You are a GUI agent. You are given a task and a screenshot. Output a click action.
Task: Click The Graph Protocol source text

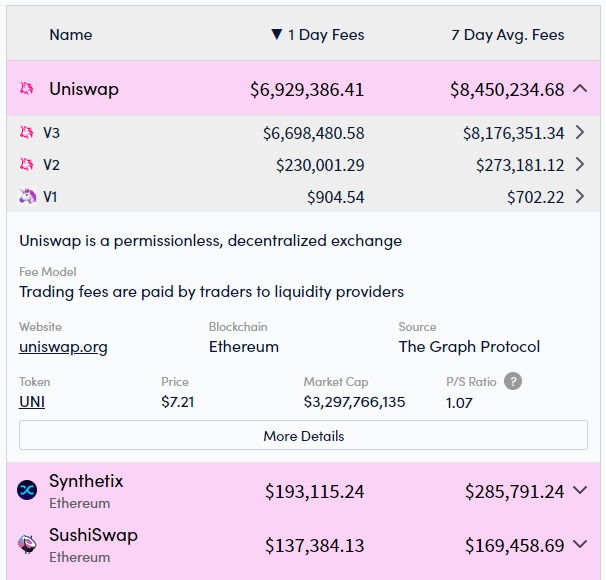469,347
